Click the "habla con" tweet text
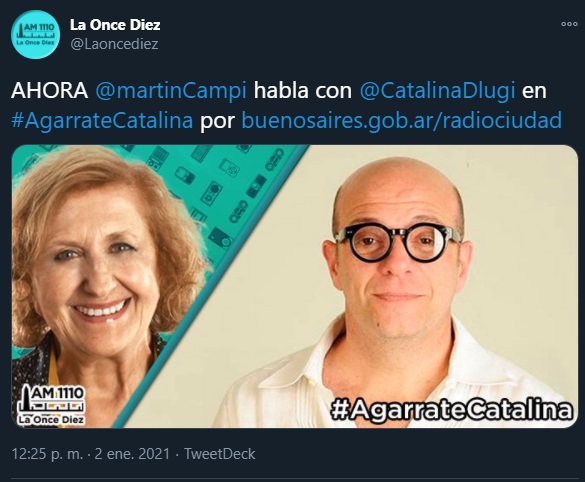Image resolution: width=585 pixels, height=482 pixels. [x=303, y=91]
